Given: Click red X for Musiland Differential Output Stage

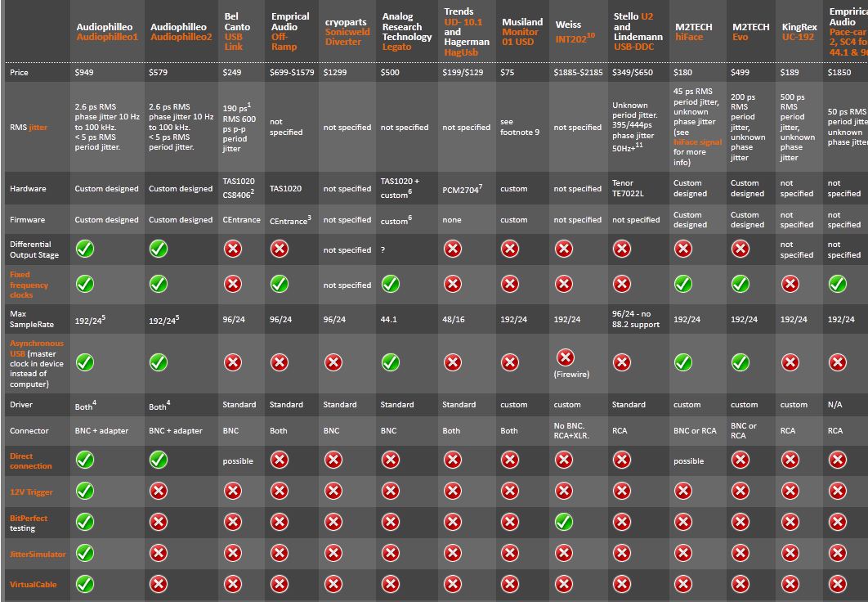Looking at the screenshot, I should (x=510, y=249).
